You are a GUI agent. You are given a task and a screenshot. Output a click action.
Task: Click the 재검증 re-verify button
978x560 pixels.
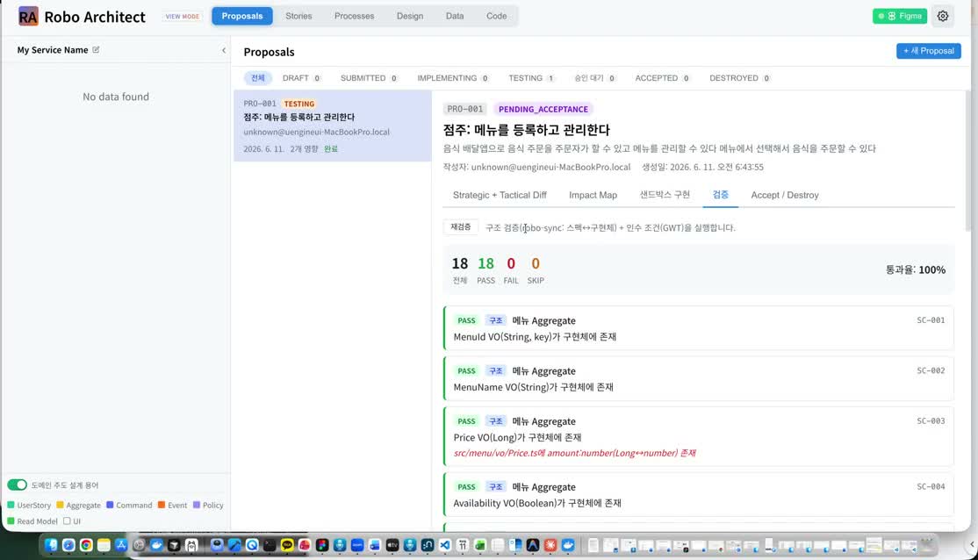click(461, 227)
